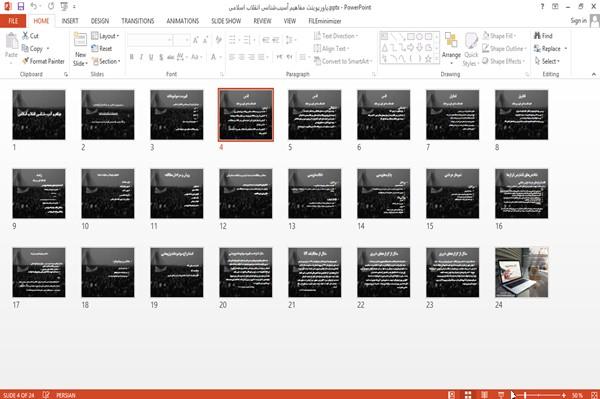Open the PowerPoint Help question mark
The width and height of the screenshot is (600, 399).
[542, 7]
